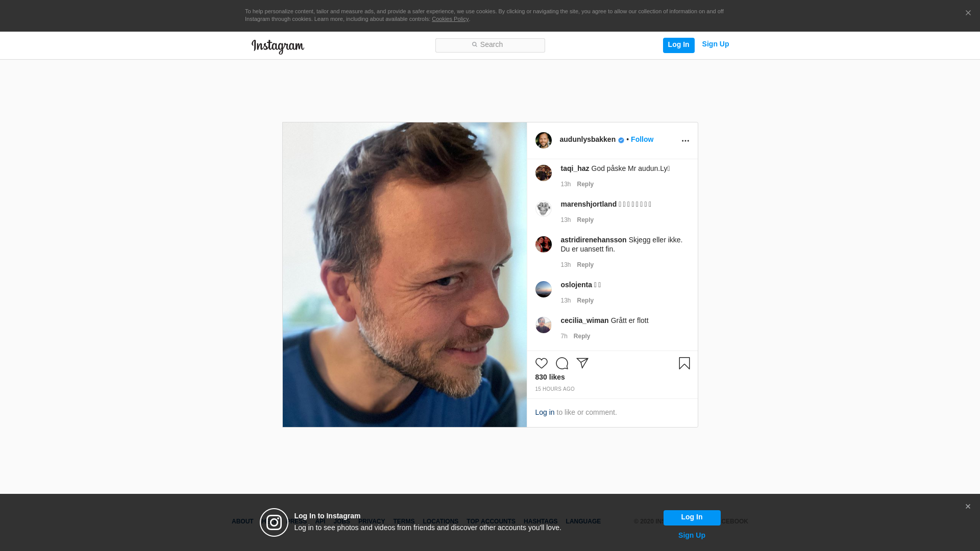Open the Cookies Policy link
This screenshot has width=980, height=551.
tap(450, 19)
